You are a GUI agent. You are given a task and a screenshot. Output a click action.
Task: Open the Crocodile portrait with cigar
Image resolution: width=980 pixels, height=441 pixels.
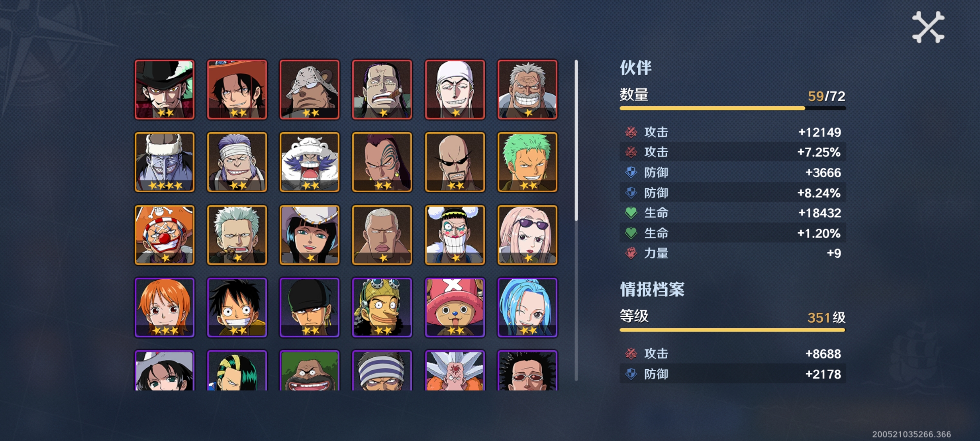click(x=382, y=89)
